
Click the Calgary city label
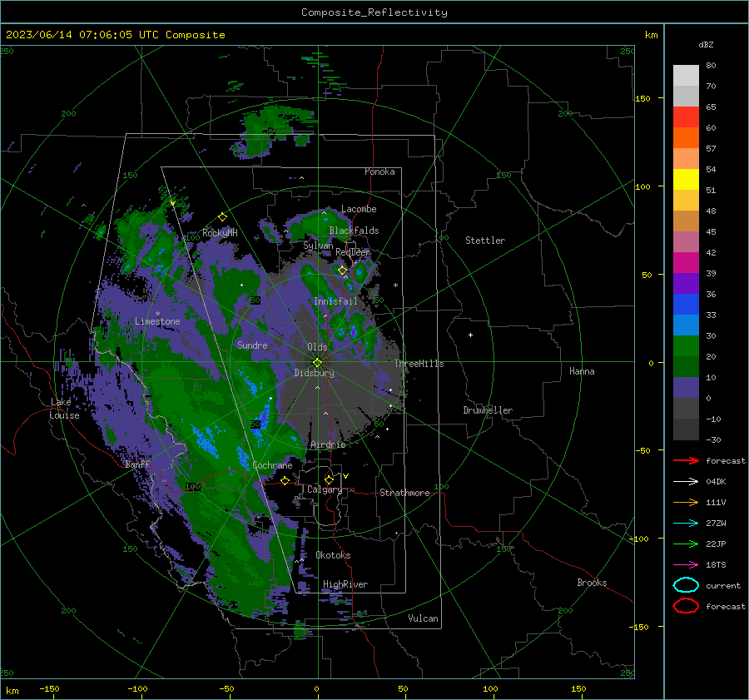[325, 489]
